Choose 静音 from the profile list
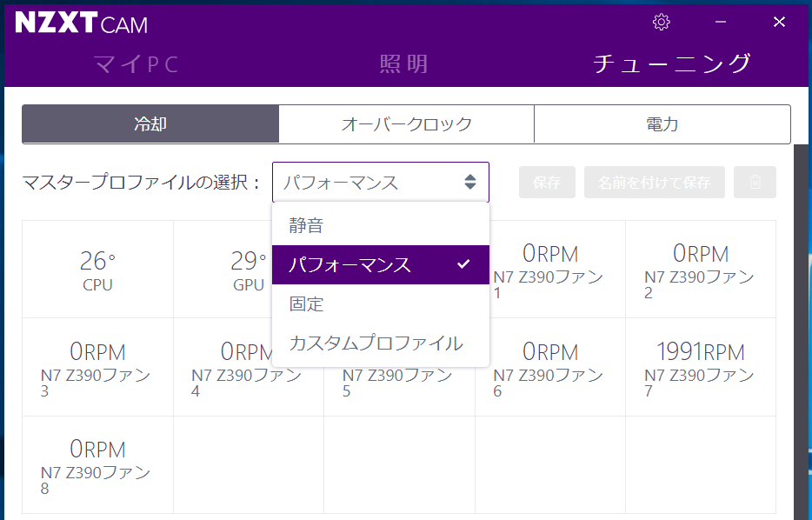The image size is (812, 520). point(381,225)
